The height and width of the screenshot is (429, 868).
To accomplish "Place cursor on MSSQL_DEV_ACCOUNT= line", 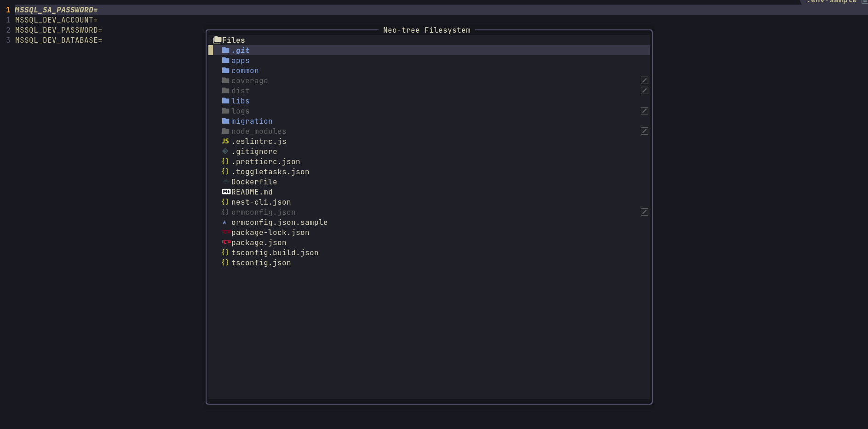I will (x=56, y=20).
